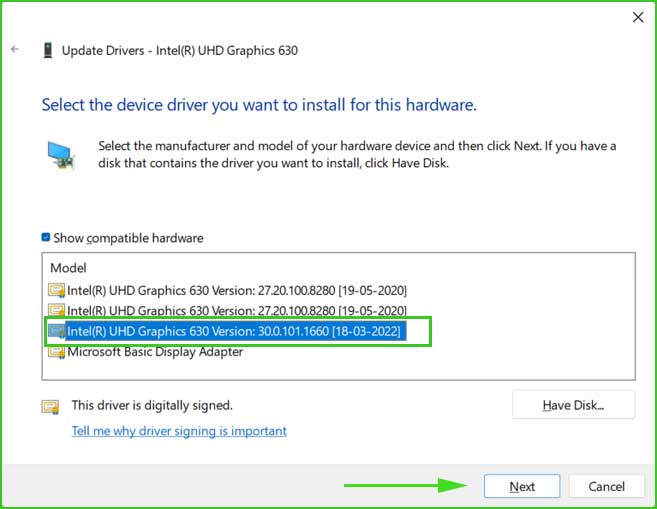Viewport: 657px width, 509px height.
Task: Click This driver is digitally signed text
Action: pyautogui.click(x=152, y=405)
